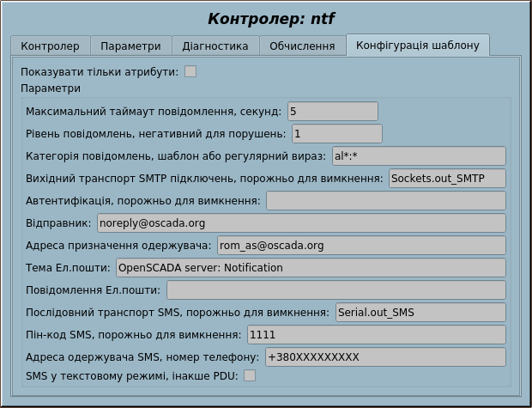Select the Sockets.out_SMTP transport field
Image resolution: width=532 pixels, height=408 pixels.
(446, 179)
